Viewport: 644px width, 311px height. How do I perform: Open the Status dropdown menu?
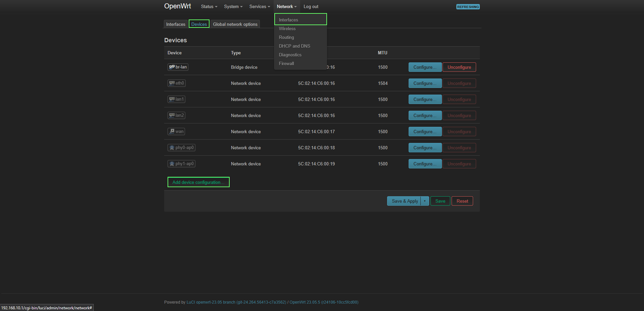click(209, 7)
